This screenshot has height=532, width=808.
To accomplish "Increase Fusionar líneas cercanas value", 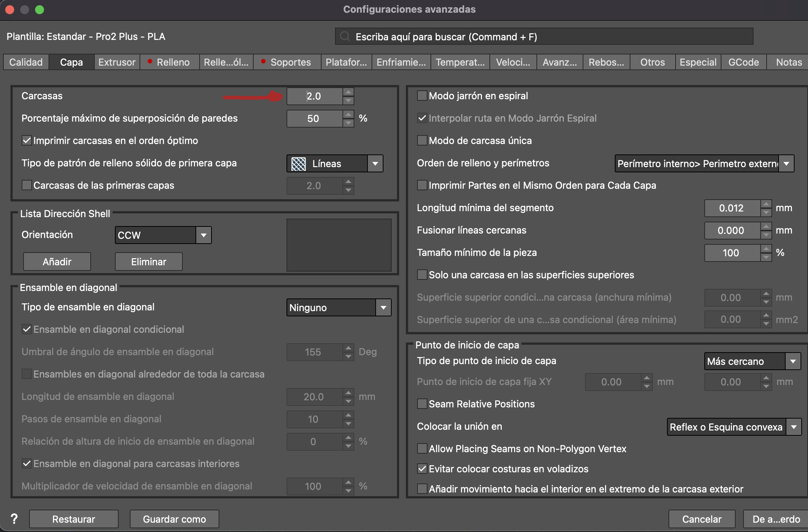I will [766, 226].
